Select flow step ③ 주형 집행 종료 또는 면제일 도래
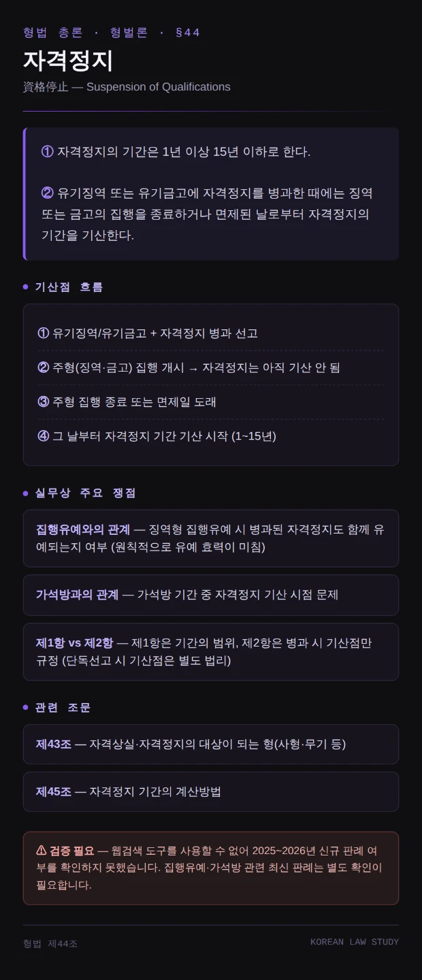 (x=211, y=402)
